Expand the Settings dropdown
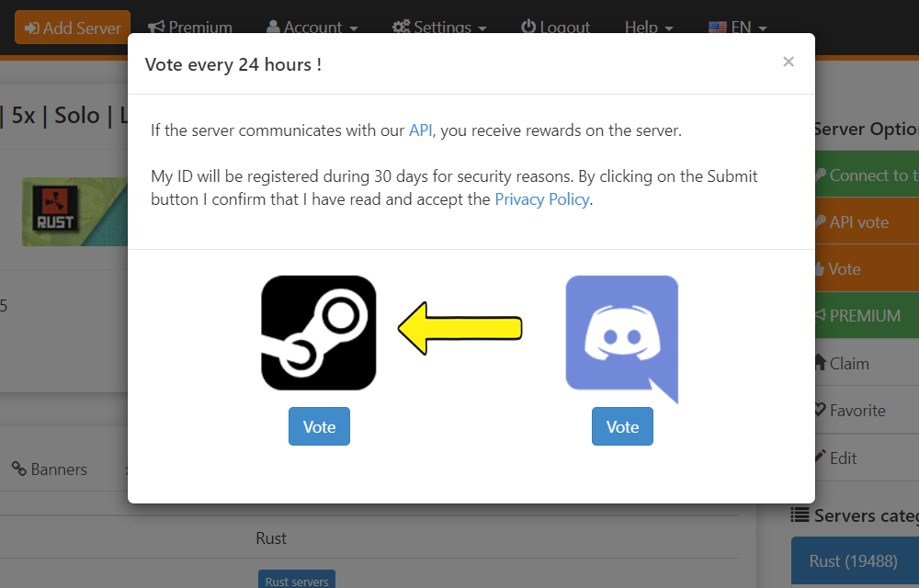This screenshot has width=919, height=588. click(439, 27)
